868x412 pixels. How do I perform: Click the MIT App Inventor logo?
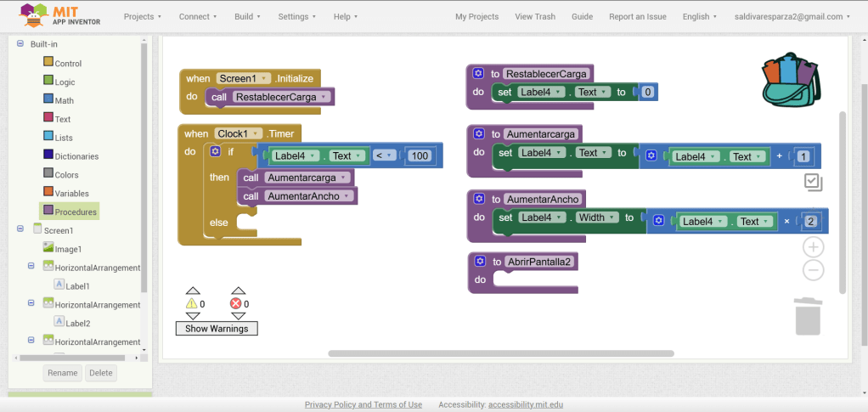click(59, 16)
